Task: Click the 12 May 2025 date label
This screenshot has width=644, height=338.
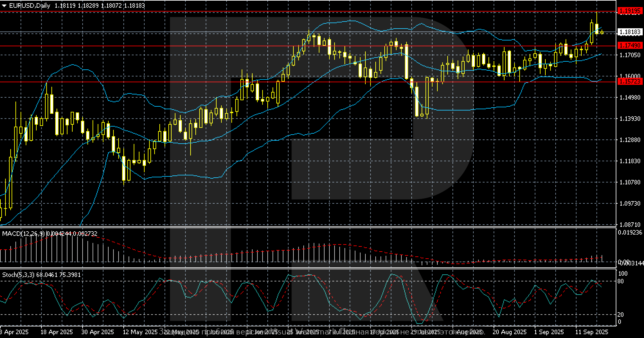Action: (x=139, y=332)
